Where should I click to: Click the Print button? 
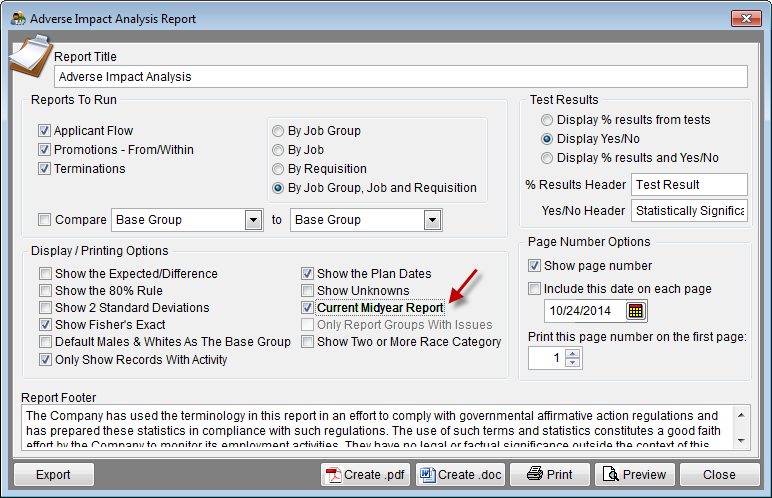point(549,474)
